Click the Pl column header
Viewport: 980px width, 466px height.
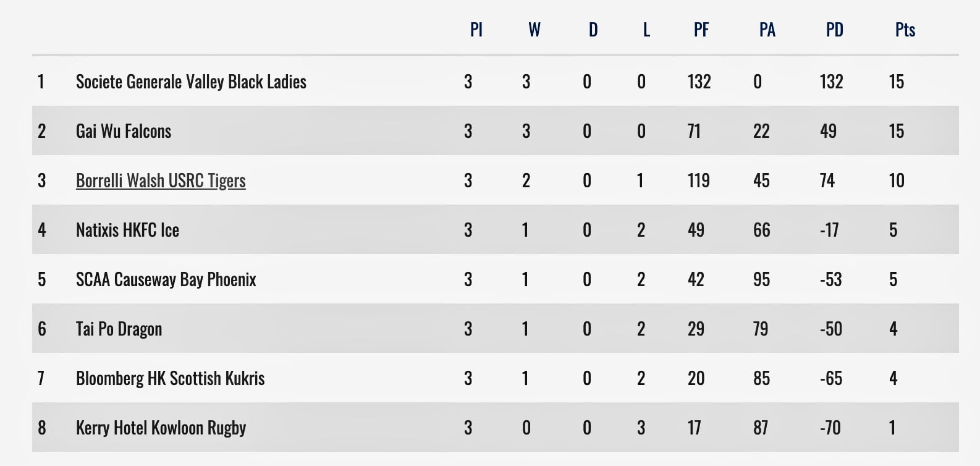point(476,30)
